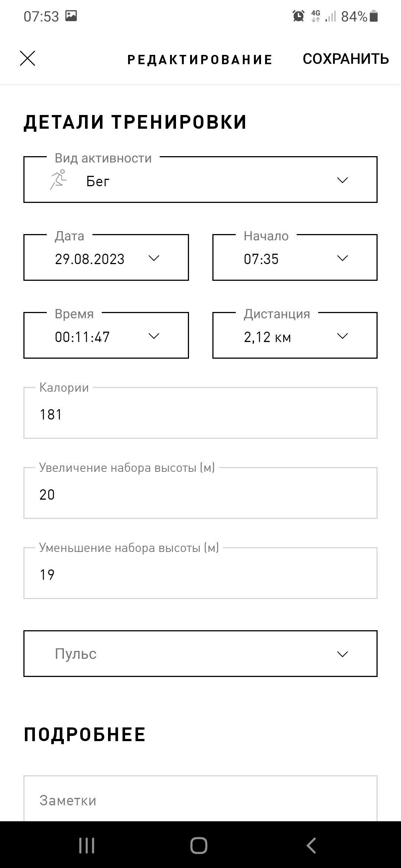Open the Дистанция 2,12 км dropdown
401x868 pixels.
coord(295,335)
